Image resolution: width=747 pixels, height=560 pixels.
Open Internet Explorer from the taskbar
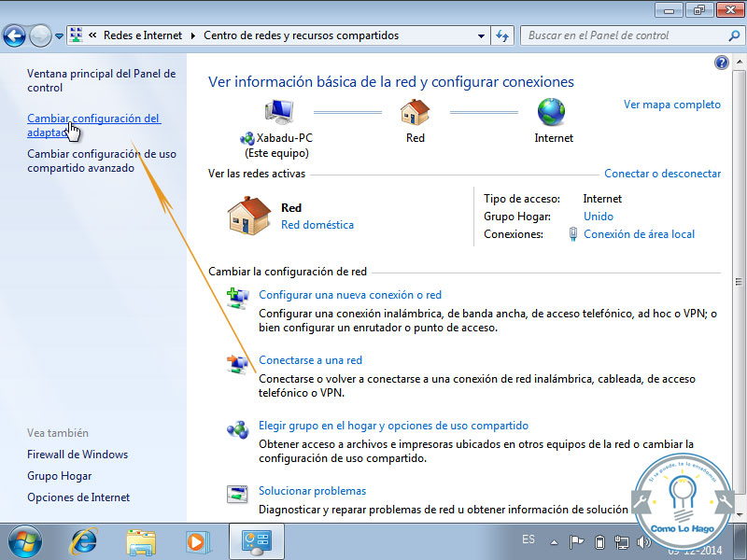[85, 540]
